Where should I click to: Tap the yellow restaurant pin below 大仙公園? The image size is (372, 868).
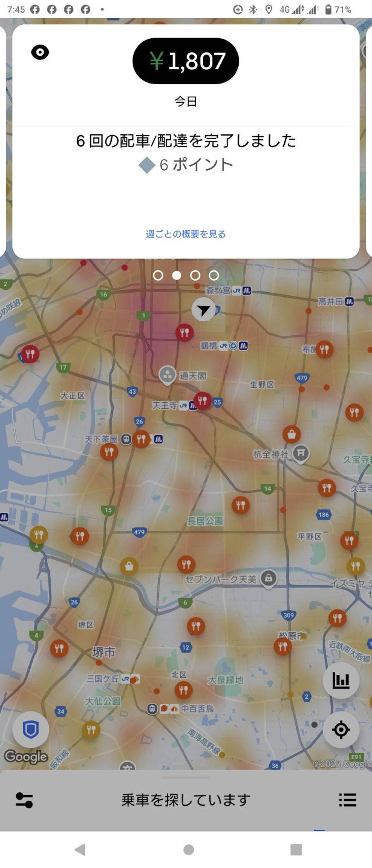point(91,730)
